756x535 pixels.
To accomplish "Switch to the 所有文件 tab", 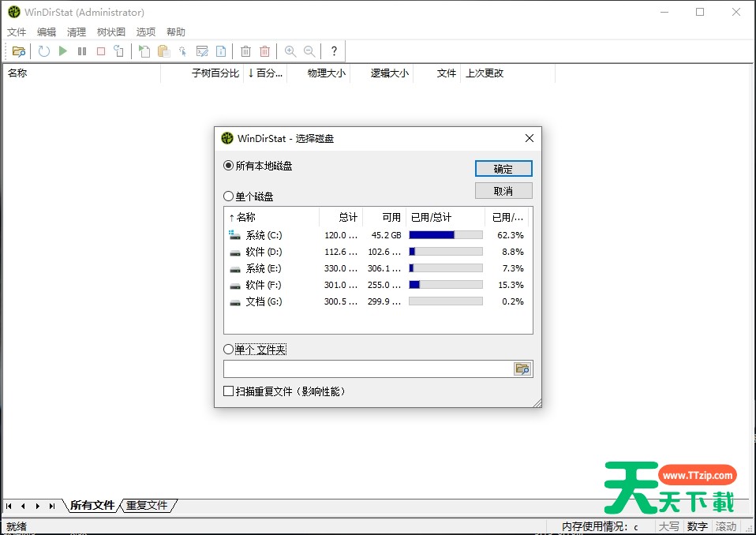I will [92, 505].
